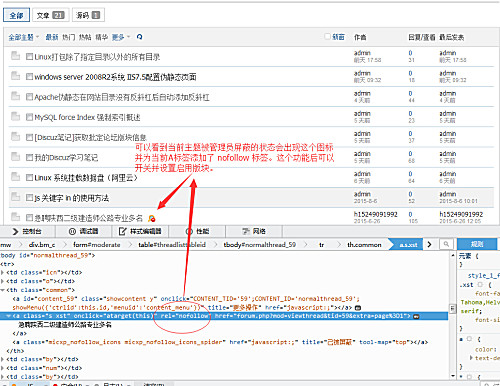Select checkbox for Linux 系统挂载数据盘 thread
500x386 pixels.
coord(29,177)
